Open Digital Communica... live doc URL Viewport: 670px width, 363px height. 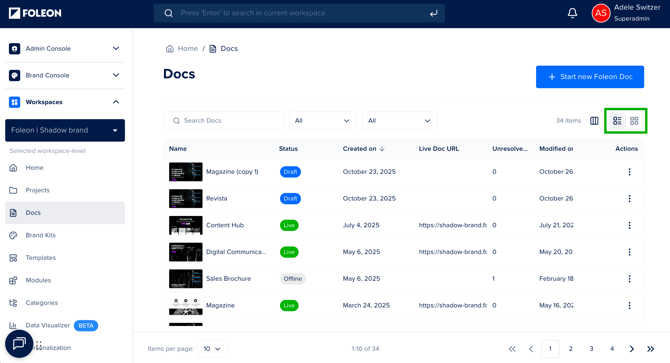453,252
